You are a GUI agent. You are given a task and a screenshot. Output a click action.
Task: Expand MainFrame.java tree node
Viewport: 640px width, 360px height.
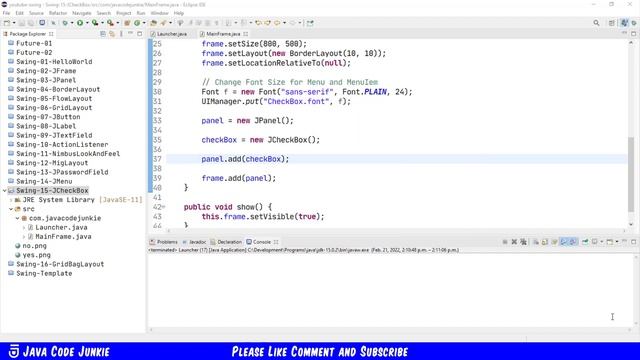pos(24,237)
